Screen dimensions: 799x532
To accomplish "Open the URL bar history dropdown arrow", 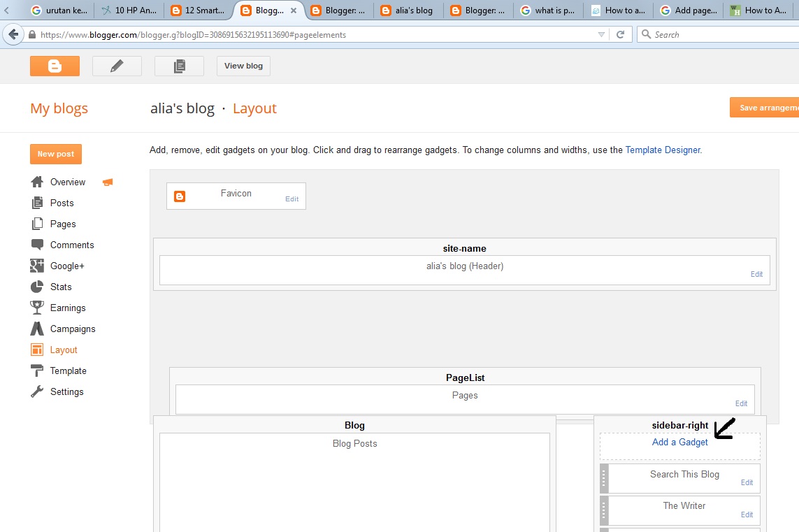I will point(601,35).
